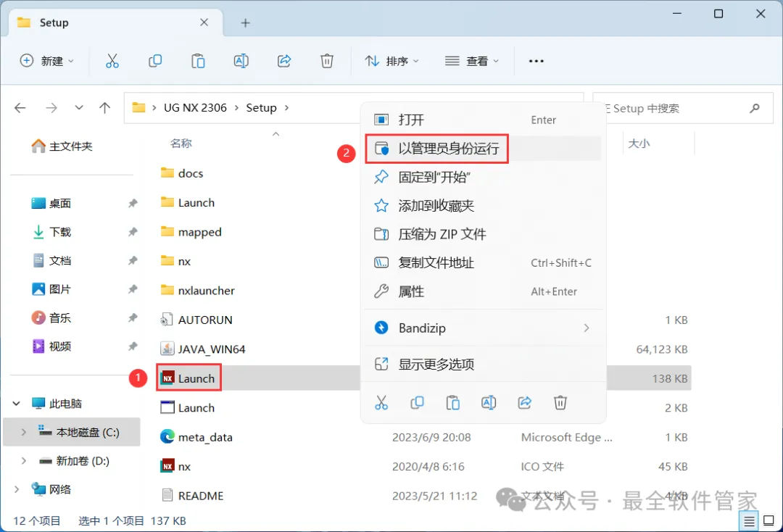Screen dimensions: 783x532
Task: Select the nx ICO file
Action: coord(175,467)
